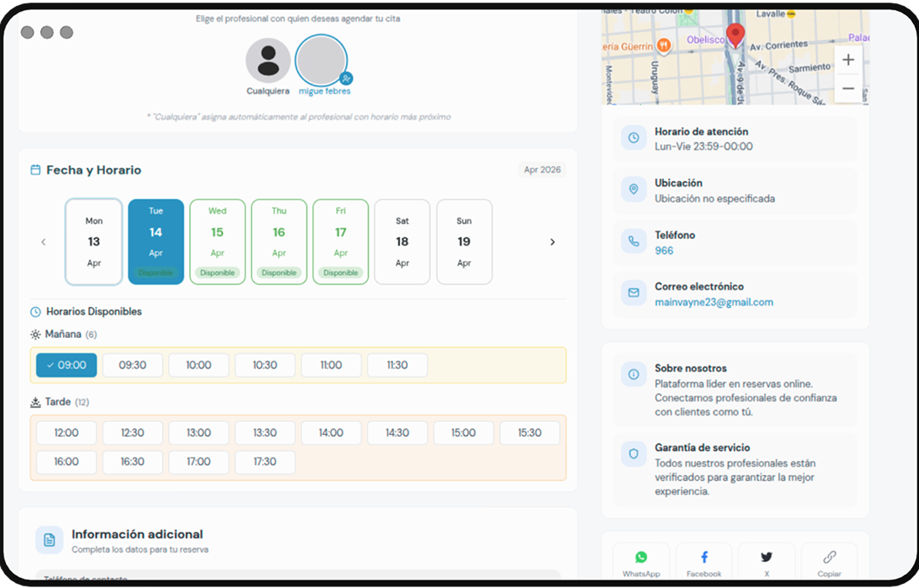Viewport: 919px width, 588px height.
Task: Zoom out on the map
Action: pyautogui.click(x=848, y=89)
